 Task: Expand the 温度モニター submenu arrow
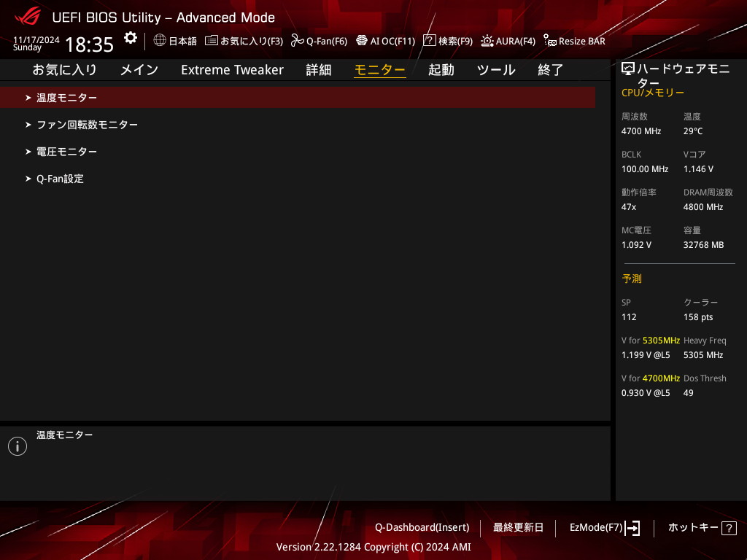[28, 98]
